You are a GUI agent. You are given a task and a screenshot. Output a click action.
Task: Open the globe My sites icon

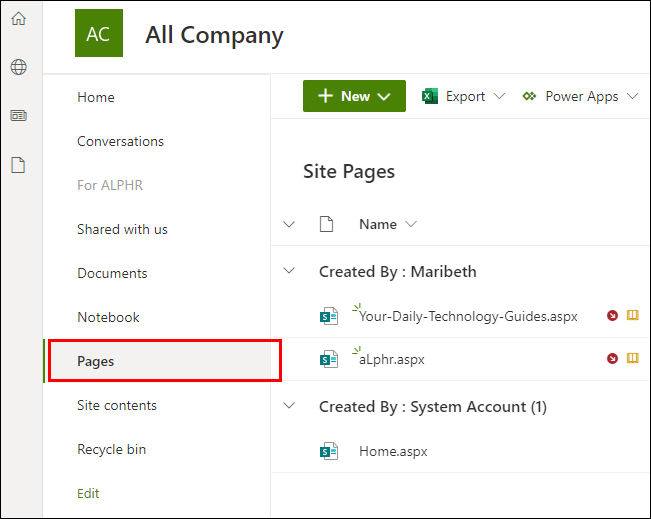pyautogui.click(x=18, y=67)
